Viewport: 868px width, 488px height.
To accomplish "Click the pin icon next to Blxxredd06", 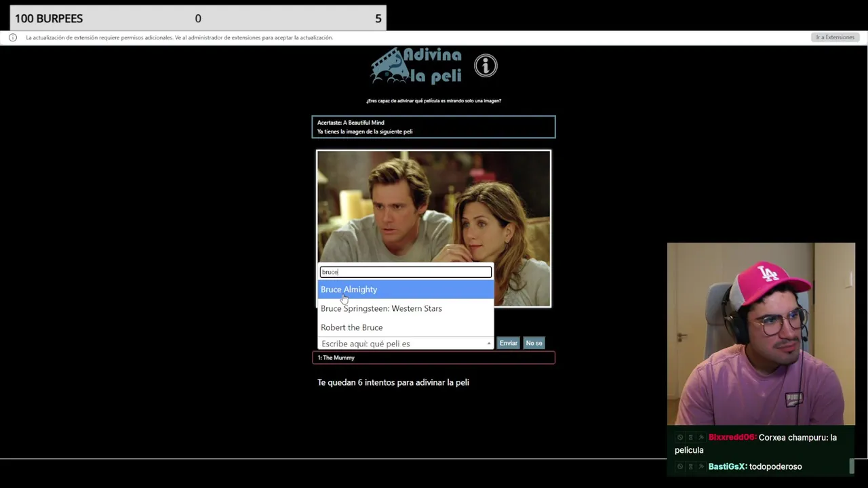I will tap(701, 438).
